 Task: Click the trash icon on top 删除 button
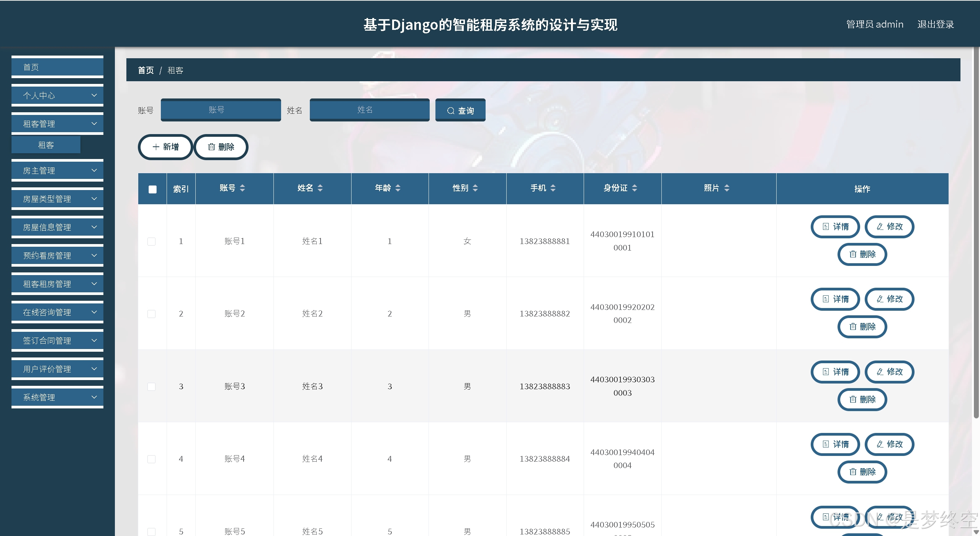click(211, 147)
